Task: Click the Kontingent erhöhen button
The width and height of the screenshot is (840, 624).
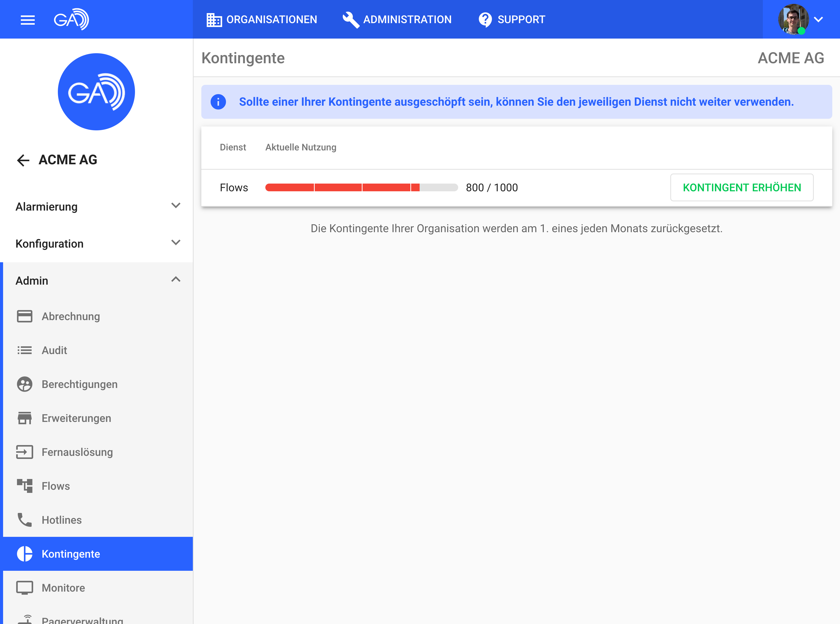Action: pos(742,188)
